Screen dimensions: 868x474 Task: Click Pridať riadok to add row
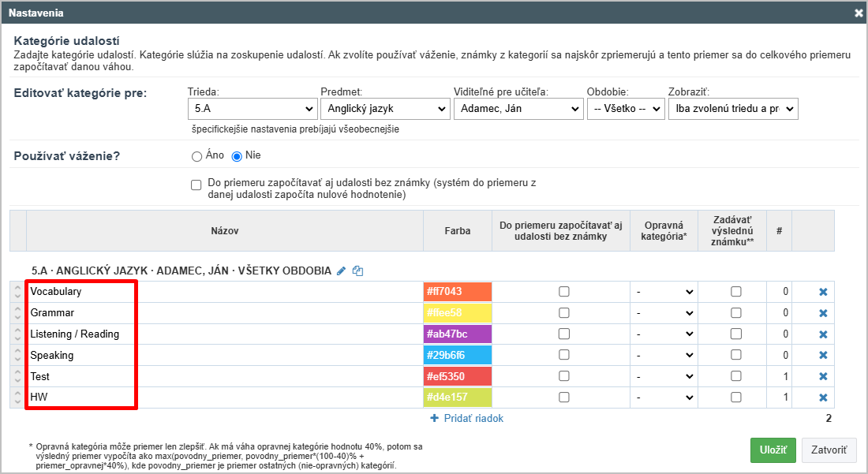pyautogui.click(x=467, y=419)
